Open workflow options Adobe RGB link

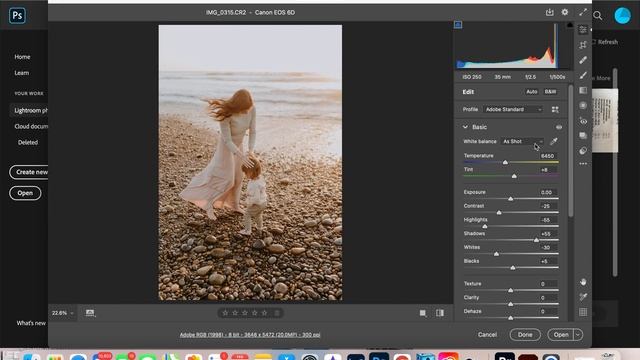tap(250, 335)
